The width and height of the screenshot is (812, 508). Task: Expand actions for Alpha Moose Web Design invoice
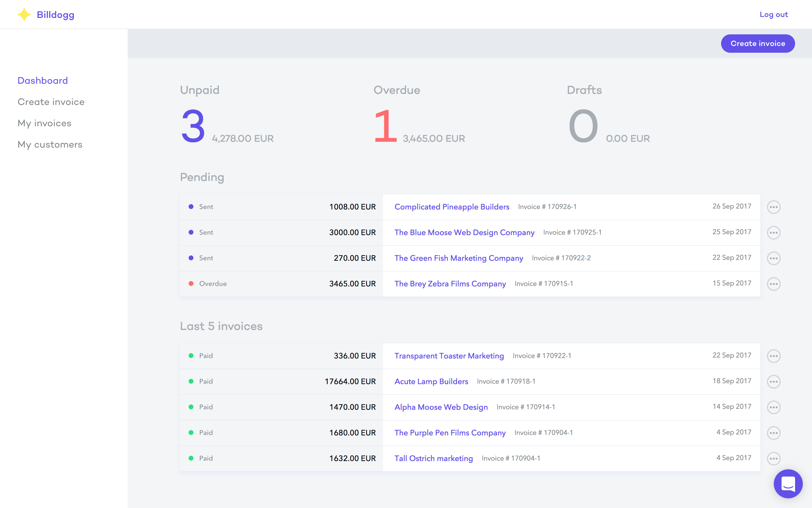point(773,407)
